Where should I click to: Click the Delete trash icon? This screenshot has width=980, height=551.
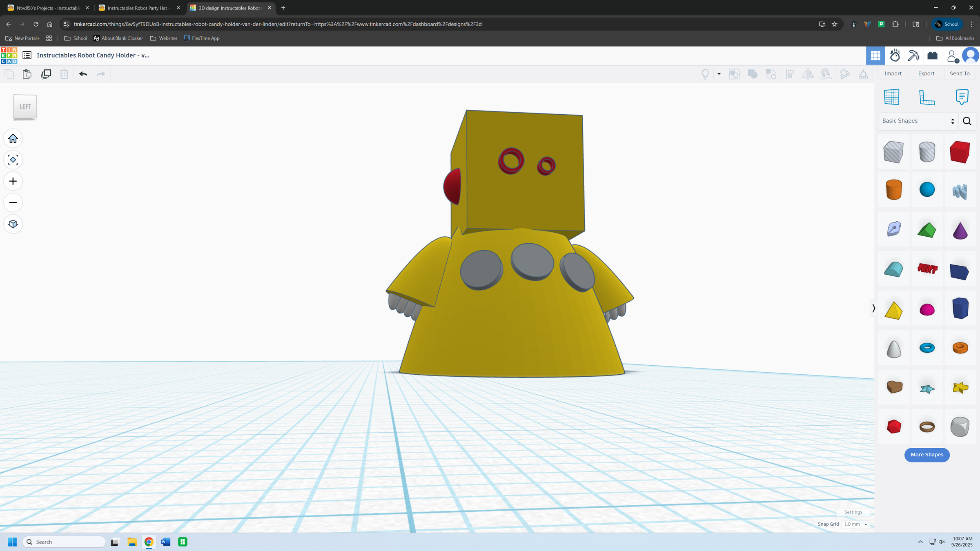(64, 74)
